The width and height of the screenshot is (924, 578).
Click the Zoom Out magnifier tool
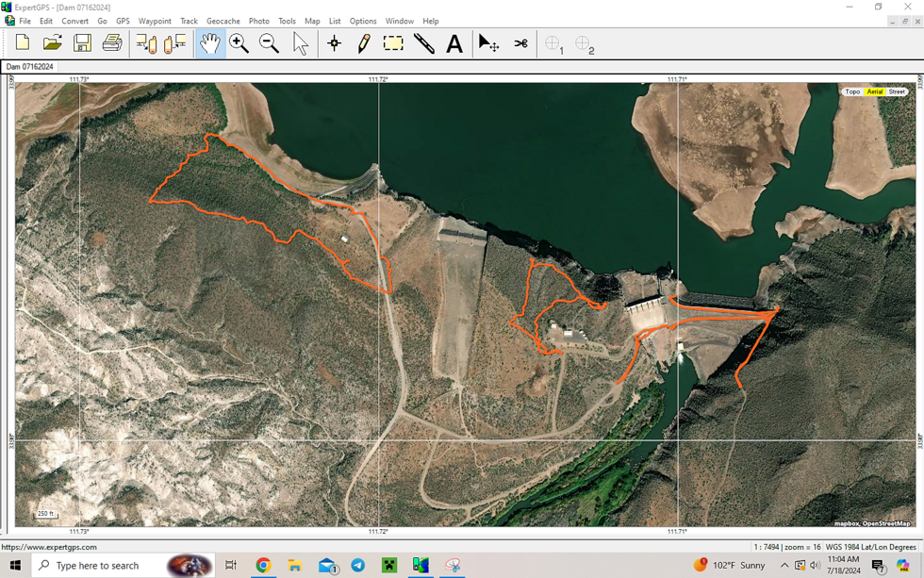point(270,43)
